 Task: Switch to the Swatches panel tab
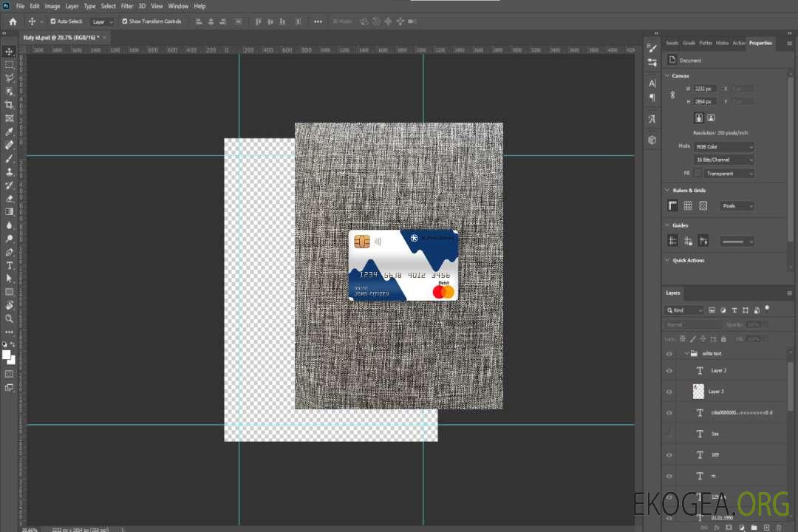672,43
